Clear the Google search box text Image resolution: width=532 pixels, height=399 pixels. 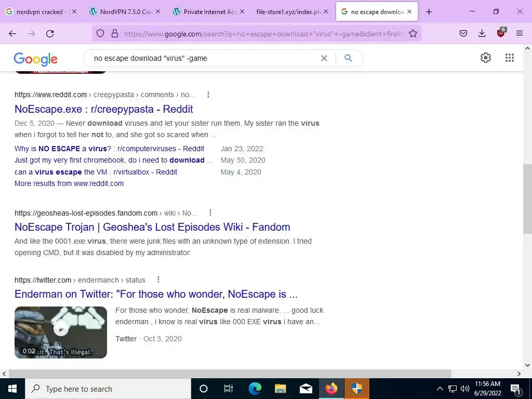point(324,58)
